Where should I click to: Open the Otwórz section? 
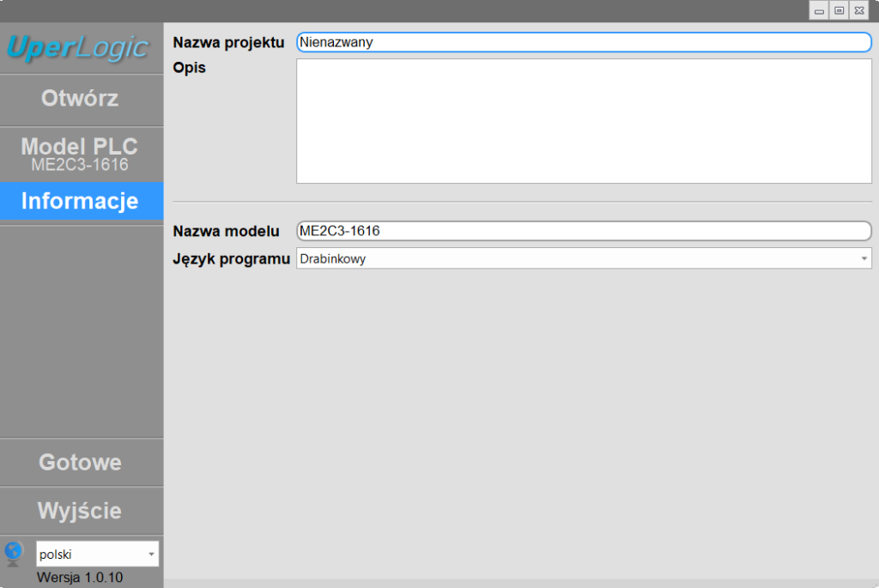[82, 100]
